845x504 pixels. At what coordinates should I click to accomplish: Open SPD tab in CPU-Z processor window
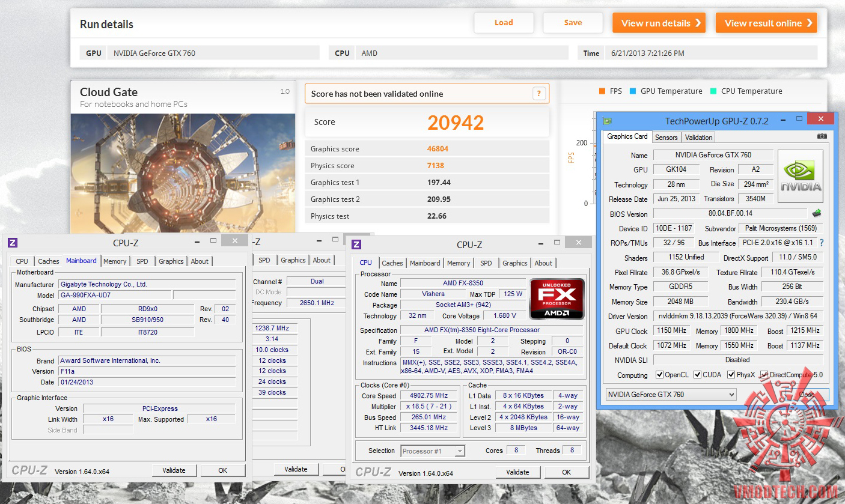(x=486, y=263)
